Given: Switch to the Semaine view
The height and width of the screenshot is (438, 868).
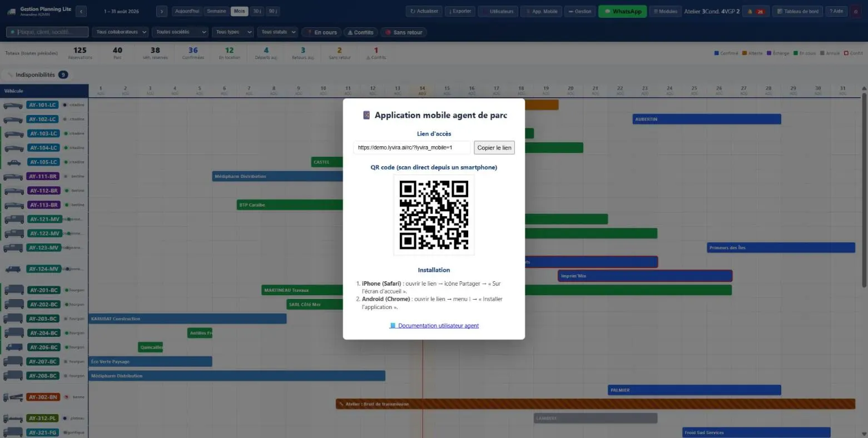Looking at the screenshot, I should 216,11.
